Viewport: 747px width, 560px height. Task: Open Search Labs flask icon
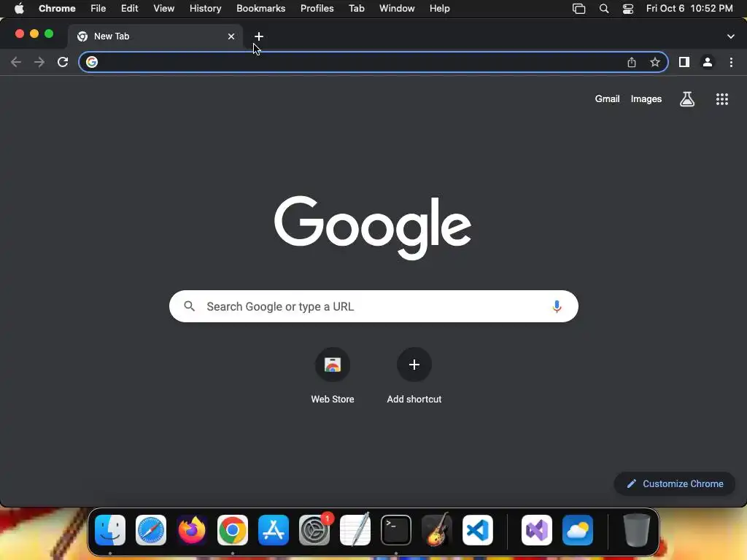click(687, 99)
